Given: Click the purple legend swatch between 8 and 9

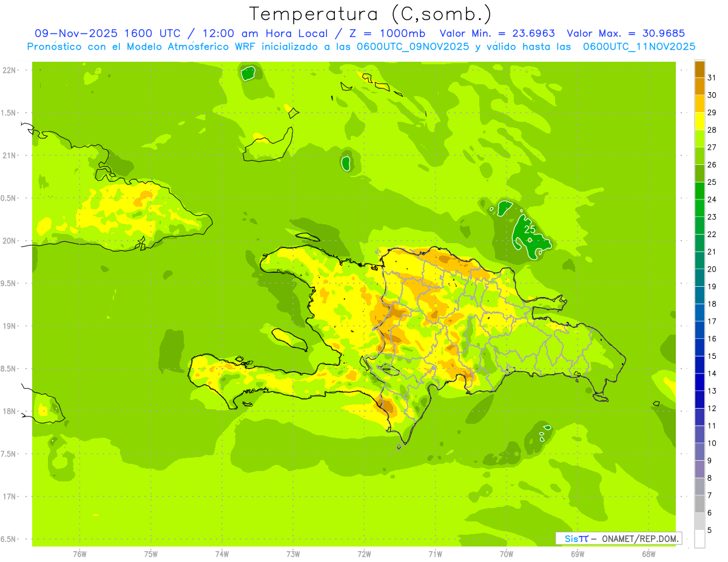Looking at the screenshot, I should pyautogui.click(x=699, y=469).
